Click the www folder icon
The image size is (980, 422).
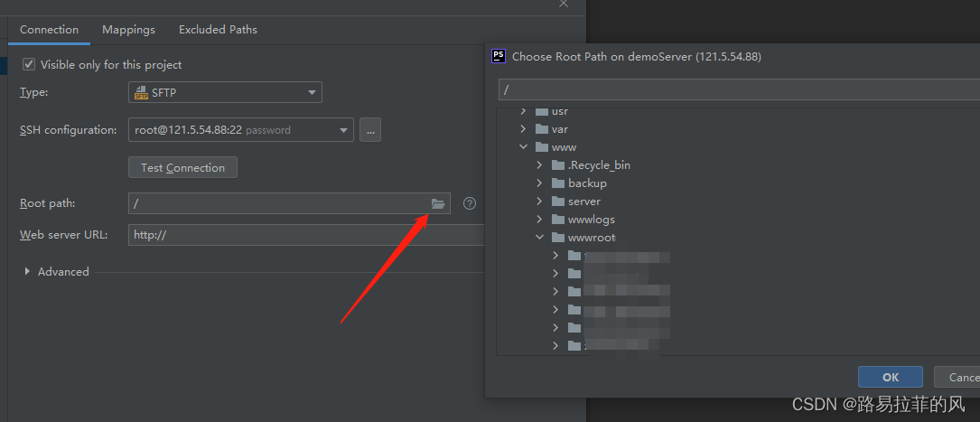click(542, 147)
